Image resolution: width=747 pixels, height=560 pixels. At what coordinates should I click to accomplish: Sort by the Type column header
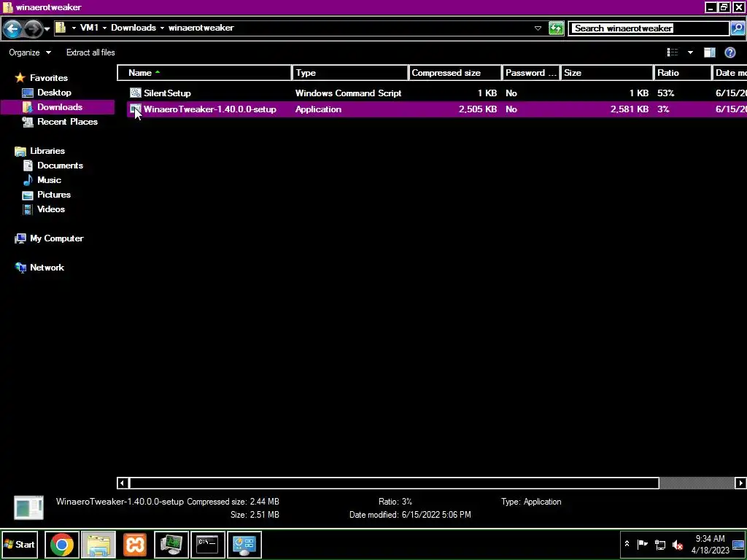350,73
